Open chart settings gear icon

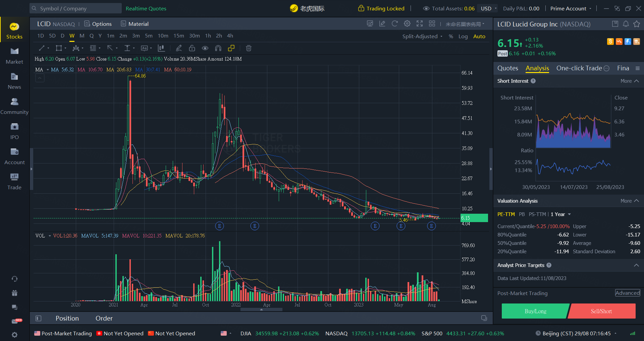407,23
